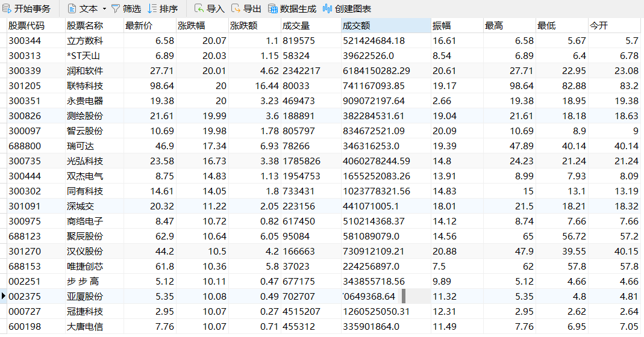Select the 智云股份 name cell

pyautogui.click(x=95, y=131)
